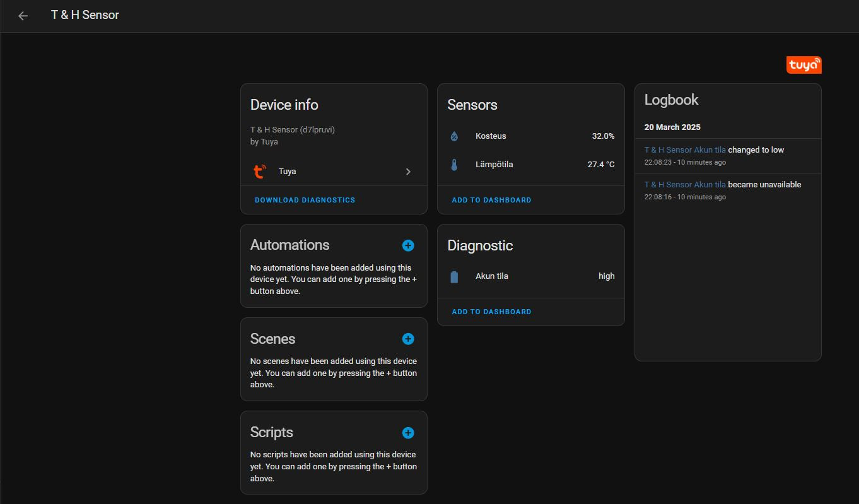Click the Akun tila battery icon
The width and height of the screenshot is (859, 504).
pyautogui.click(x=454, y=276)
